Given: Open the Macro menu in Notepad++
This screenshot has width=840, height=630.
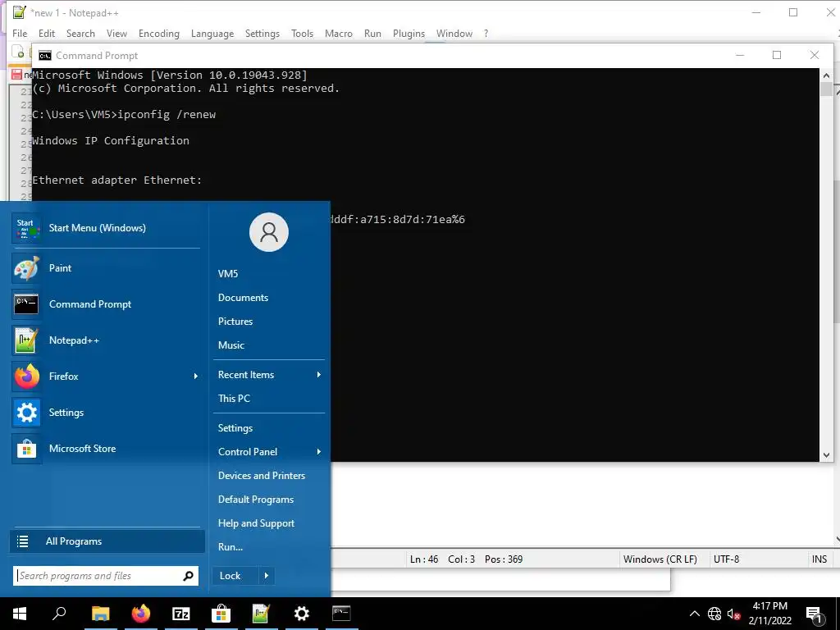Looking at the screenshot, I should tap(339, 33).
